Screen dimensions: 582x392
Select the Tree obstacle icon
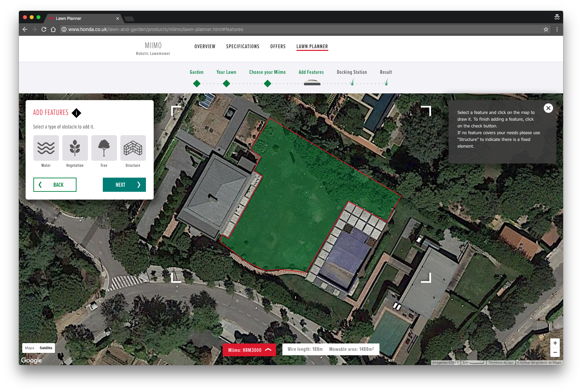point(104,148)
